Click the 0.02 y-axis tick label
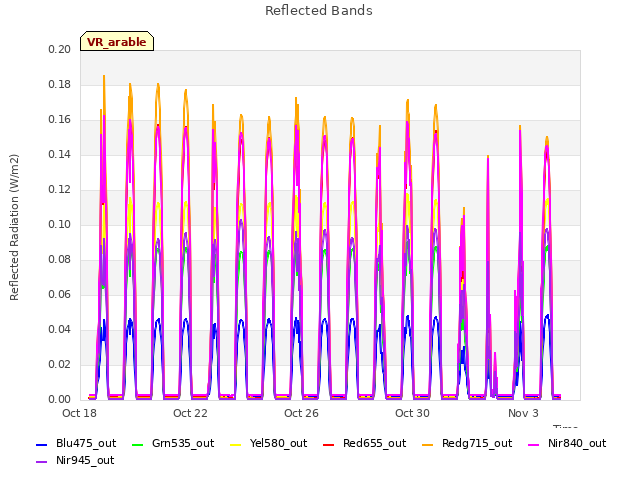Viewport: 640px width, 480px height. [60, 364]
